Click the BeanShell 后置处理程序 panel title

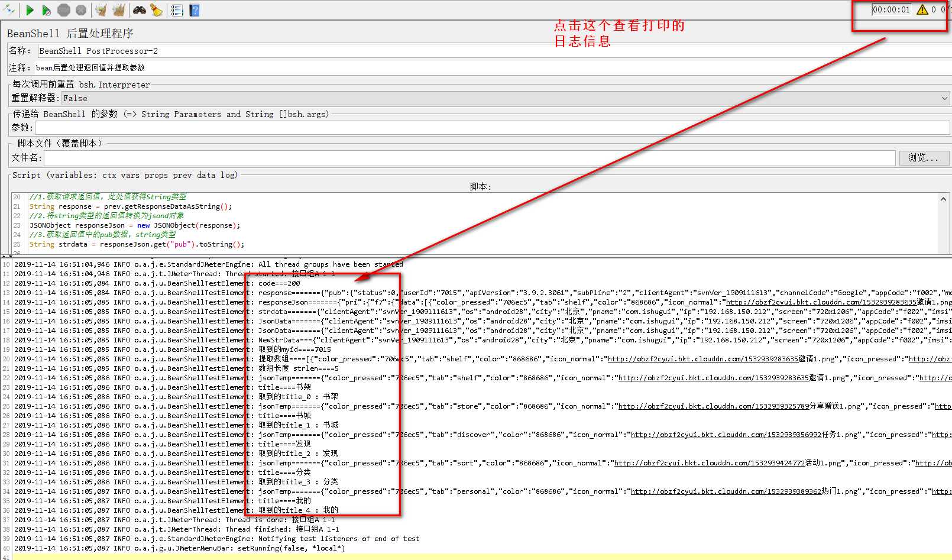pos(70,33)
